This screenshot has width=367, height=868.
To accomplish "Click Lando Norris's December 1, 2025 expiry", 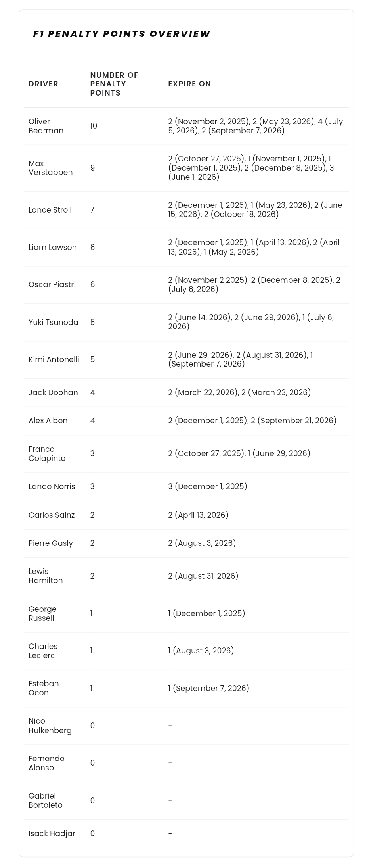I will coord(207,486).
